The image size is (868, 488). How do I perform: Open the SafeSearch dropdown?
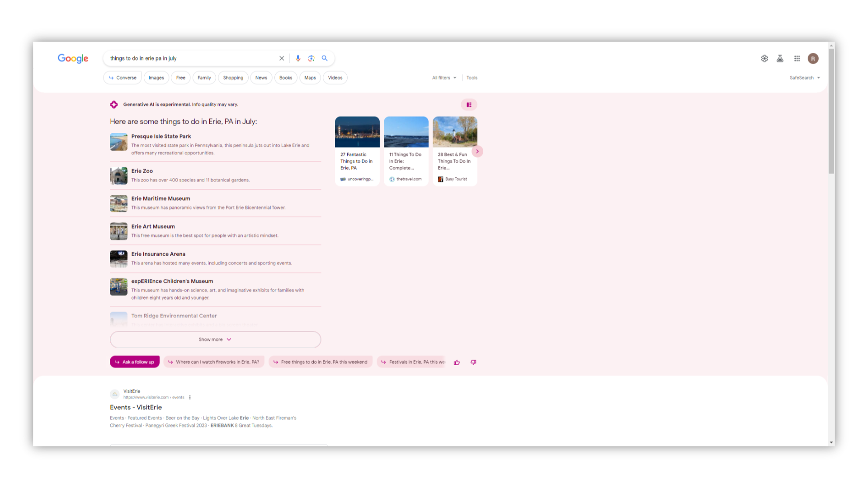click(x=805, y=78)
